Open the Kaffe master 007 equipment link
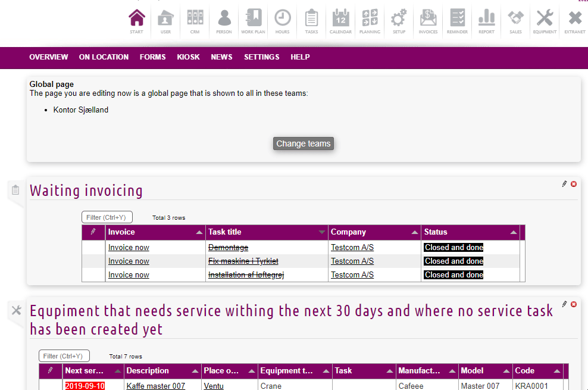Screen dimensions: 588x390 click(155, 386)
